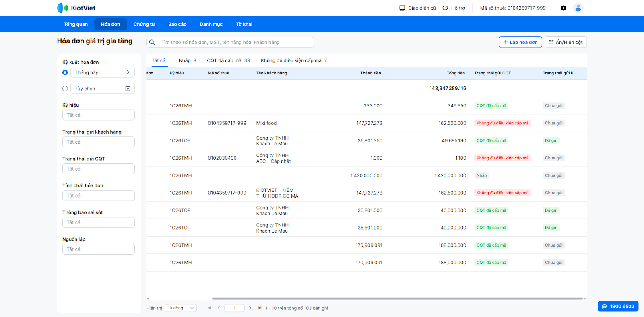The image size is (644, 317).
Task: Open the Ký hiệu filter dropdown
Action: tap(99, 115)
